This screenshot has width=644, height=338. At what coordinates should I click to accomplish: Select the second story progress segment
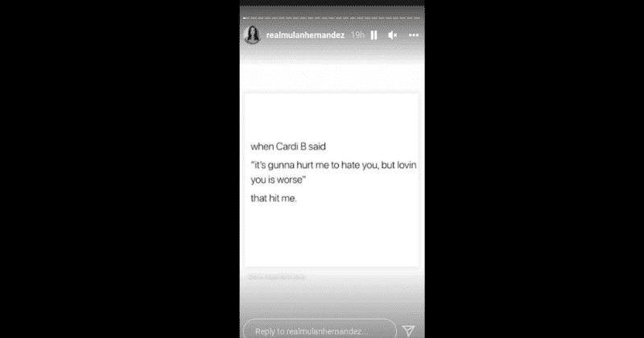tap(254, 18)
